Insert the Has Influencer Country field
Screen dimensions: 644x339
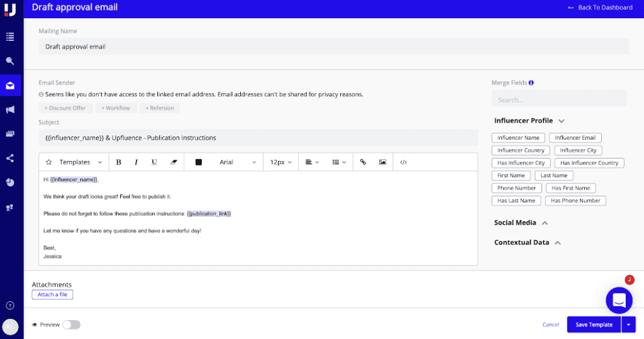click(x=589, y=163)
